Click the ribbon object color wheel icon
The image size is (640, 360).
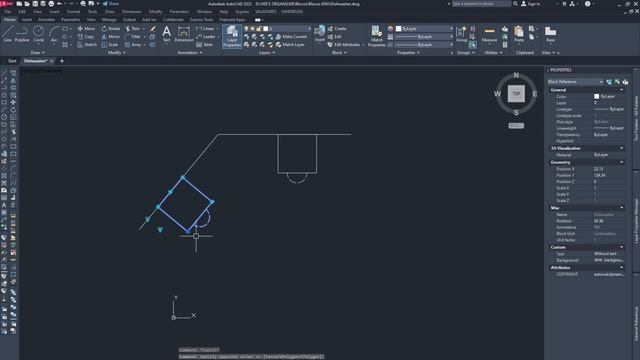[x=390, y=29]
